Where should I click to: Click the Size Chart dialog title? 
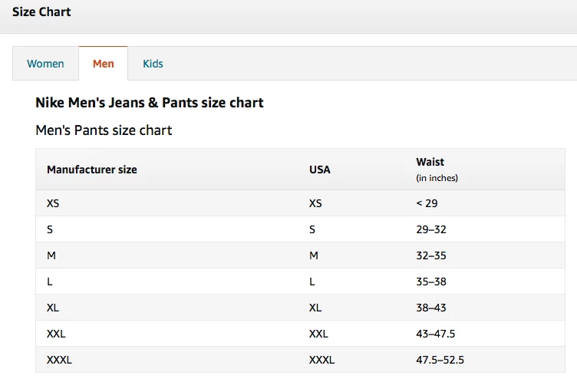click(41, 12)
